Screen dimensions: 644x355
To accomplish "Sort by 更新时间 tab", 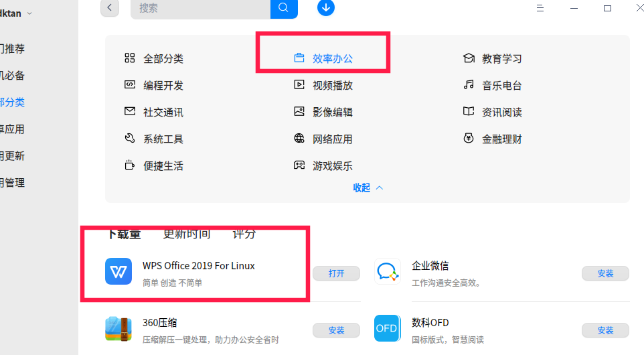I will 187,234.
